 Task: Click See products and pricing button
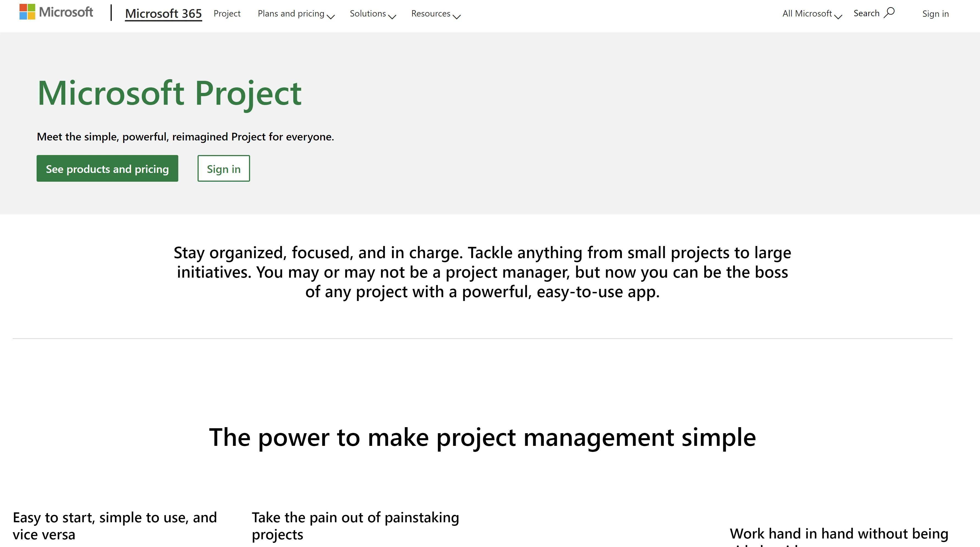point(107,168)
